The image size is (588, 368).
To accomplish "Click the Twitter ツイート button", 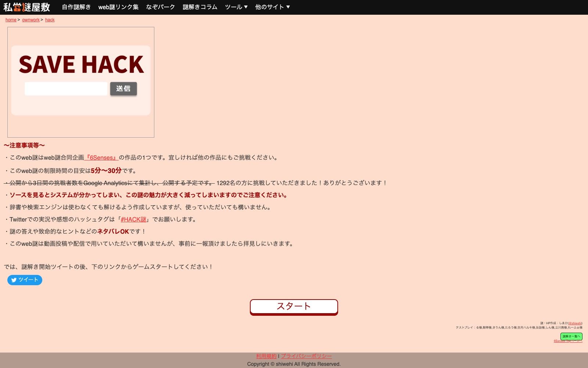I will click(25, 280).
